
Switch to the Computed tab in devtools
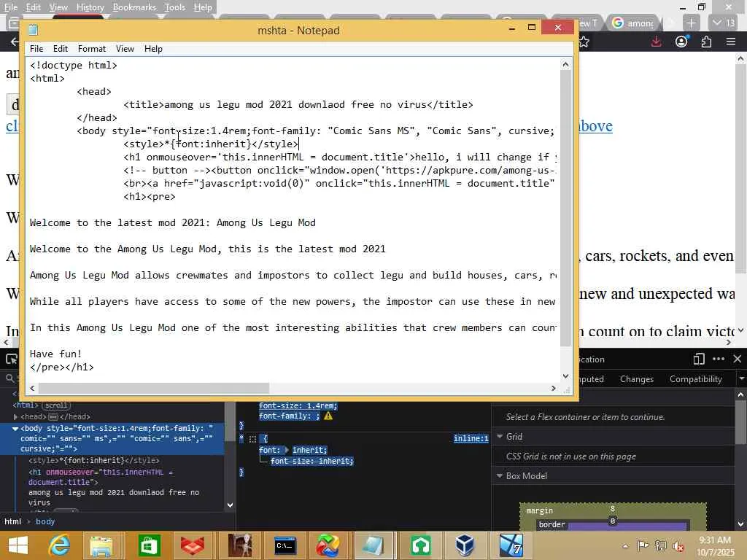point(591,379)
